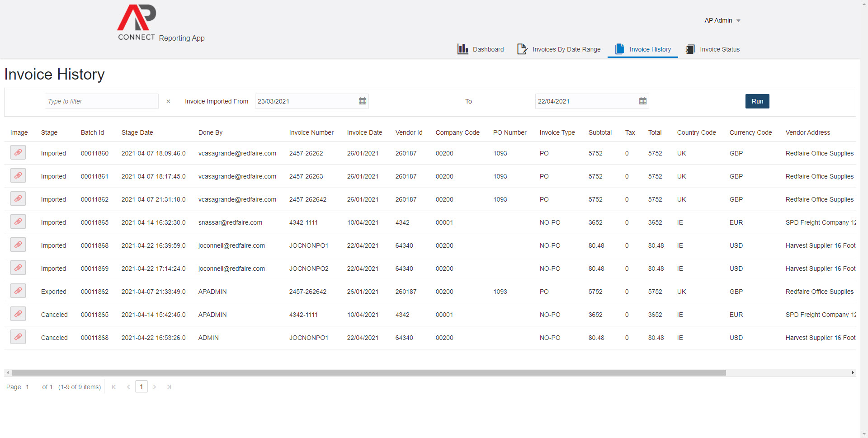Viewport: 868px width, 438px height.
Task: Open attachment for canceled batch 00011868
Action: coord(18,337)
